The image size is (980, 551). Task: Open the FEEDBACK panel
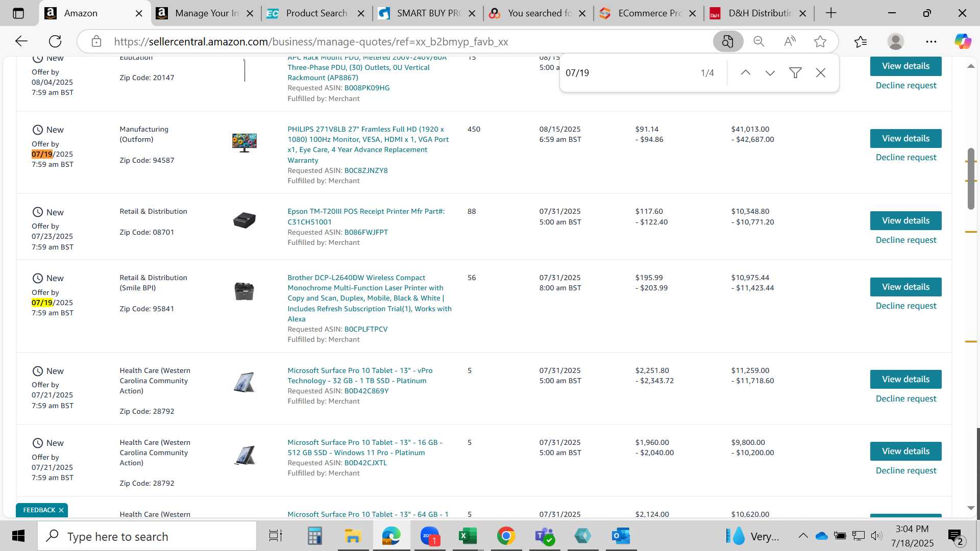tap(39, 510)
